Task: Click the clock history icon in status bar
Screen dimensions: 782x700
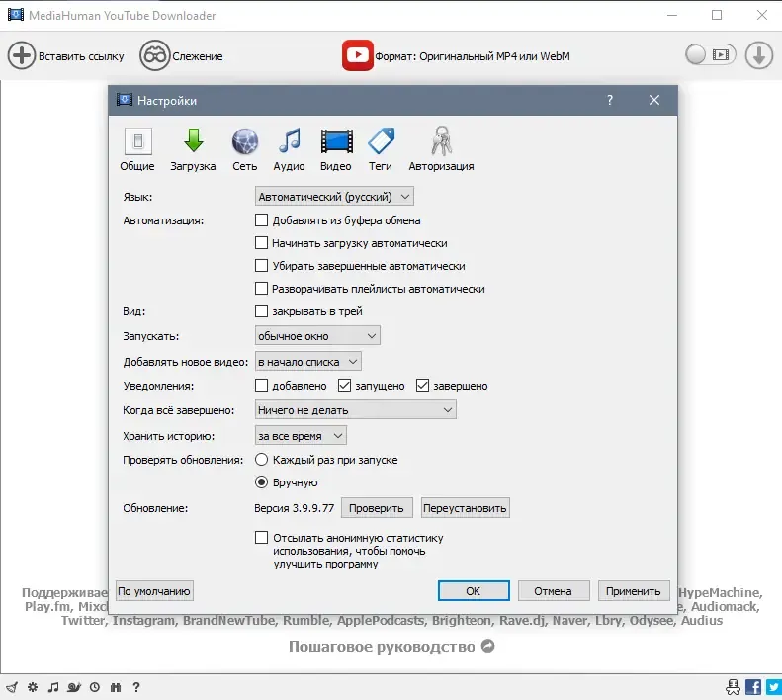Action: click(x=95, y=687)
